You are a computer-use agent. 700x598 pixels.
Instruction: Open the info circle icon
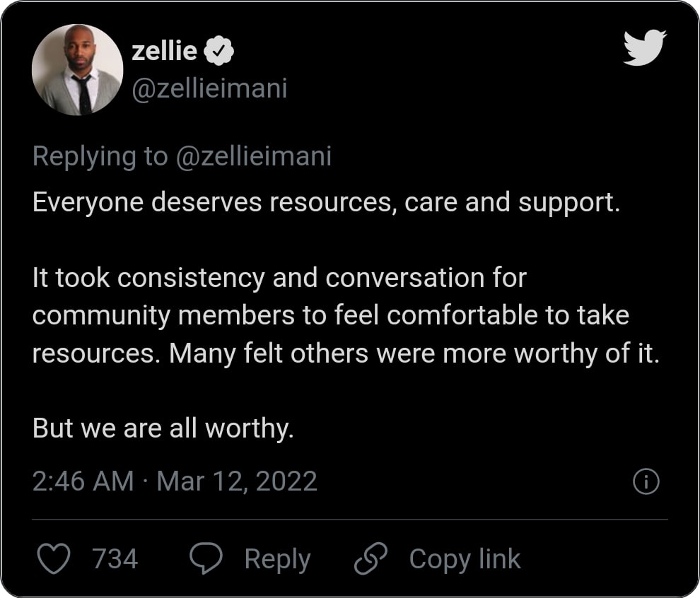(x=646, y=482)
